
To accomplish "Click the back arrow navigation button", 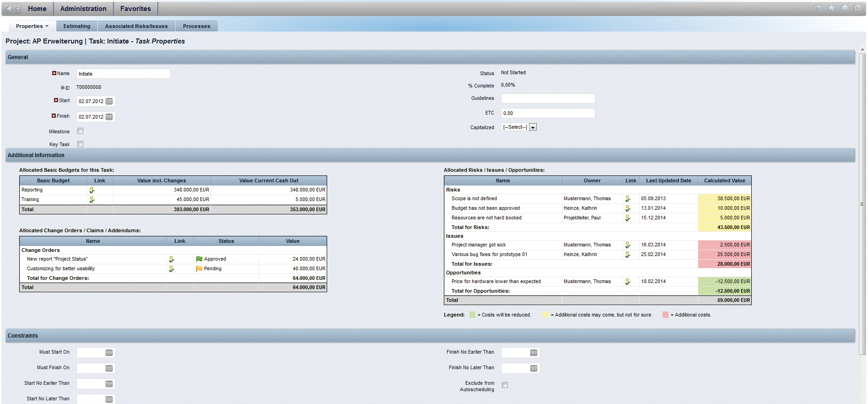I will tap(8, 8).
